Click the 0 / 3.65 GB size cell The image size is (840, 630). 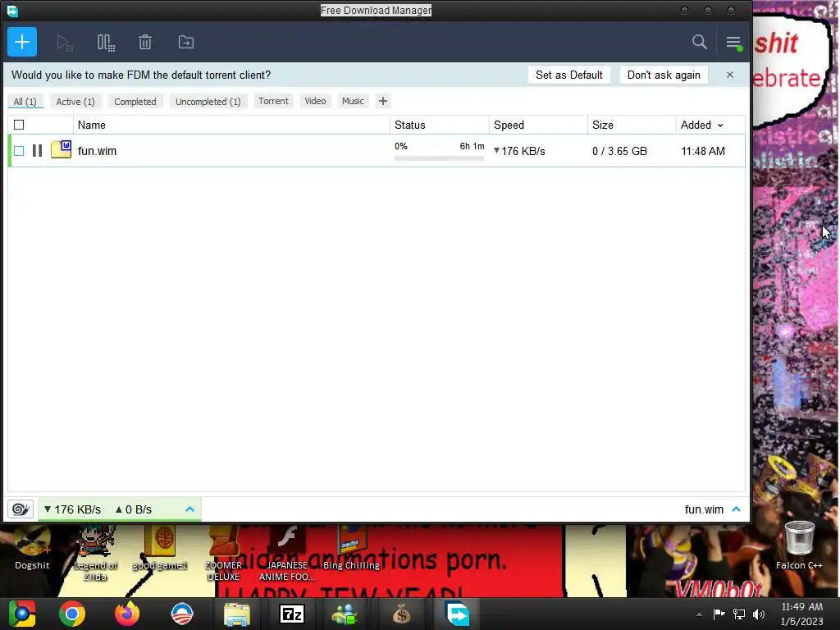point(620,151)
